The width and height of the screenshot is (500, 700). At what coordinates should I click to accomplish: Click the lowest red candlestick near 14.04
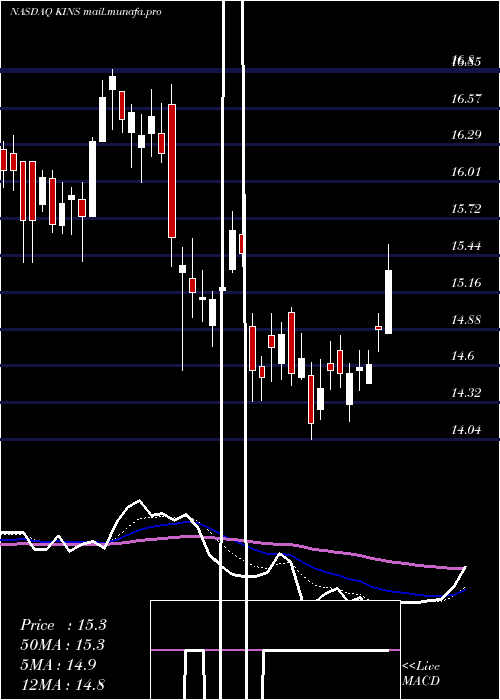click(x=311, y=399)
